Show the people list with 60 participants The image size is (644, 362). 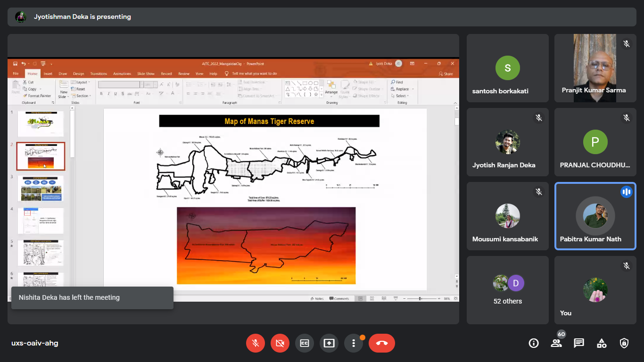click(556, 343)
